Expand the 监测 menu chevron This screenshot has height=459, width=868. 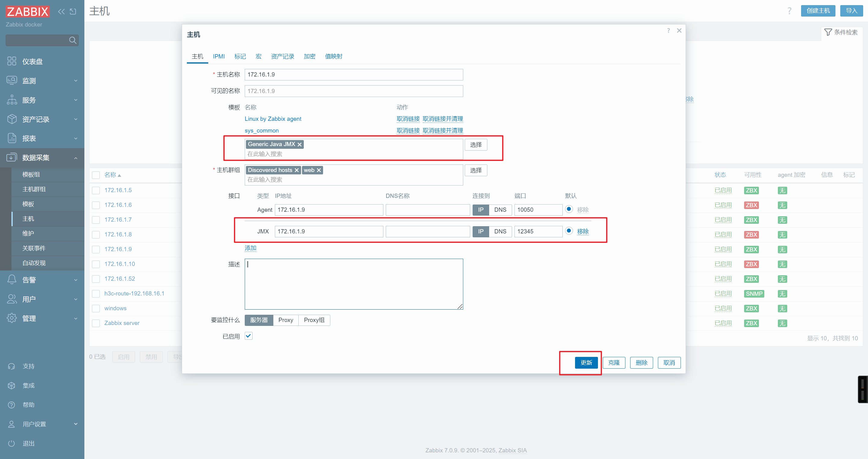click(75, 80)
